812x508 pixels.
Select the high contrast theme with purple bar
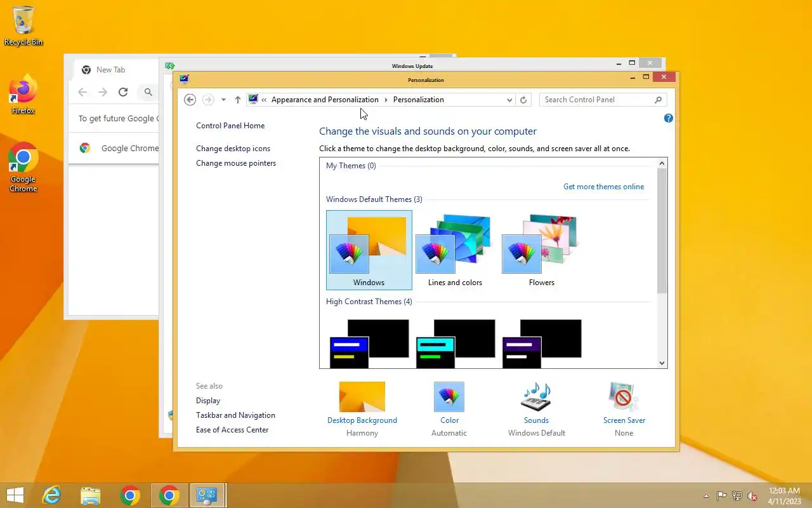click(x=542, y=344)
